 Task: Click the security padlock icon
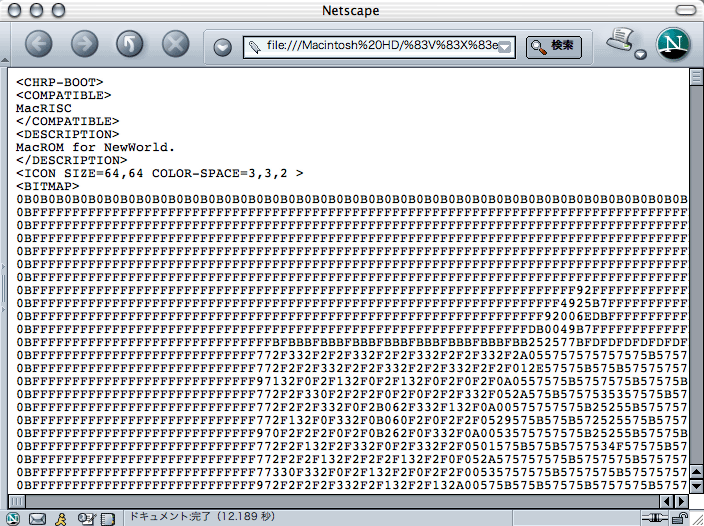pyautogui.click(x=681, y=518)
